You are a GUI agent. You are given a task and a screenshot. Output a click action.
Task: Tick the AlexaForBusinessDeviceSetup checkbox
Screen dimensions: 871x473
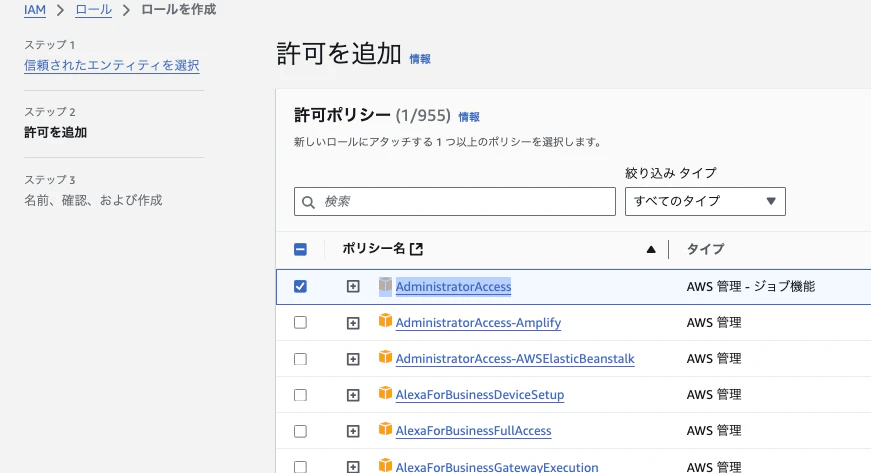(300, 395)
